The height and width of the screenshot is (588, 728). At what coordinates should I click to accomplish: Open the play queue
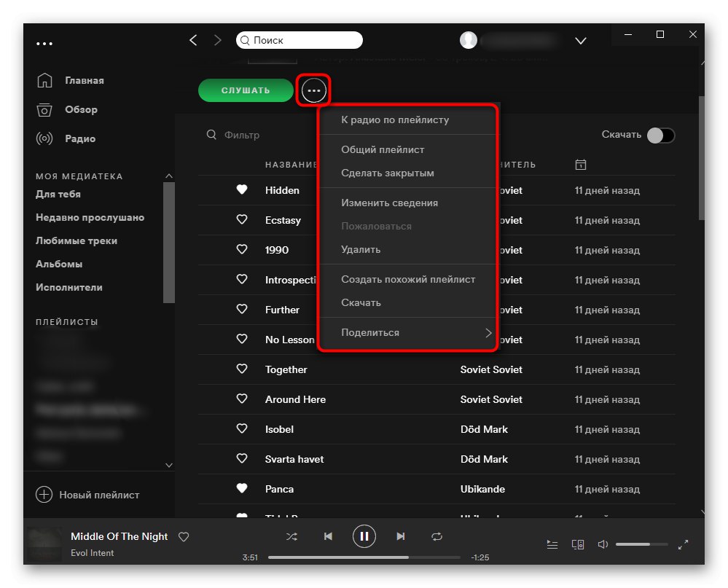pyautogui.click(x=552, y=544)
